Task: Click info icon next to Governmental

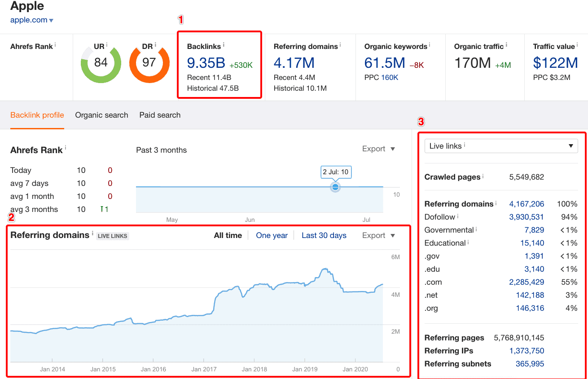Action: pos(476,229)
